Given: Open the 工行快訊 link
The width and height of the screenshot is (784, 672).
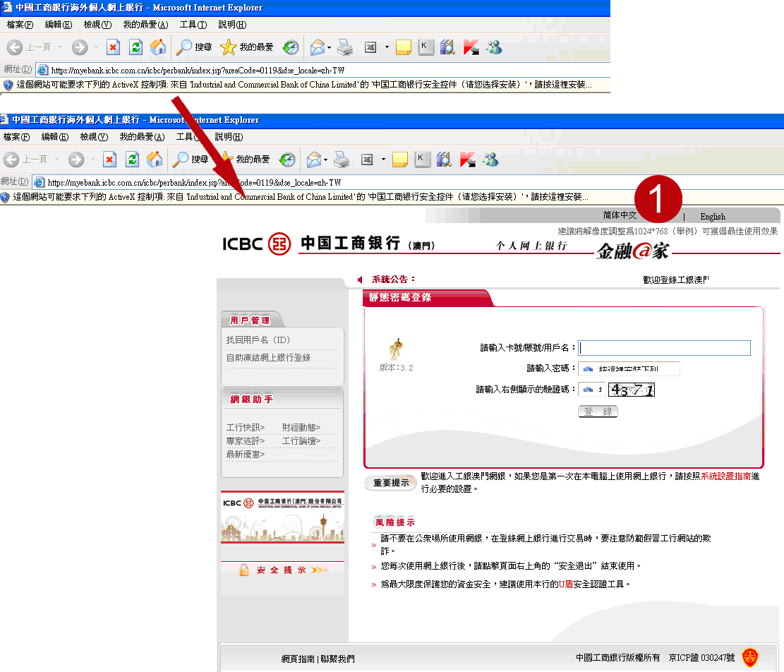Looking at the screenshot, I should pyautogui.click(x=246, y=428).
